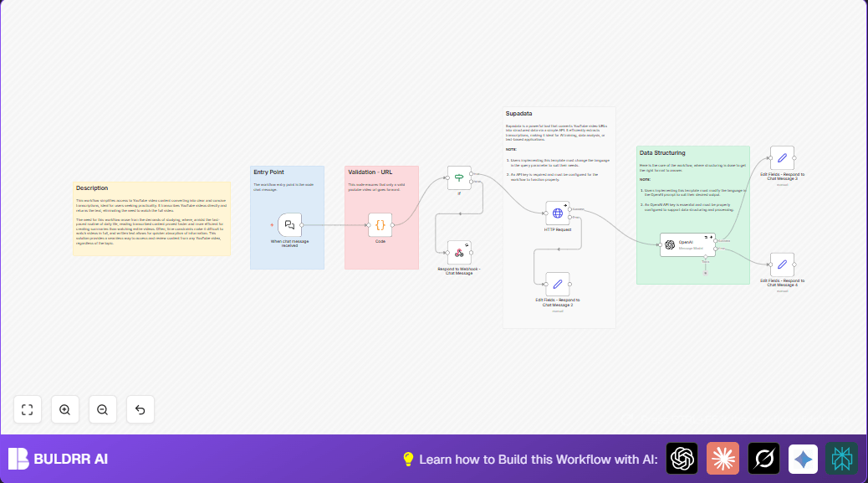
Task: Click the Supadata sticky note
Action: [x=559, y=218]
